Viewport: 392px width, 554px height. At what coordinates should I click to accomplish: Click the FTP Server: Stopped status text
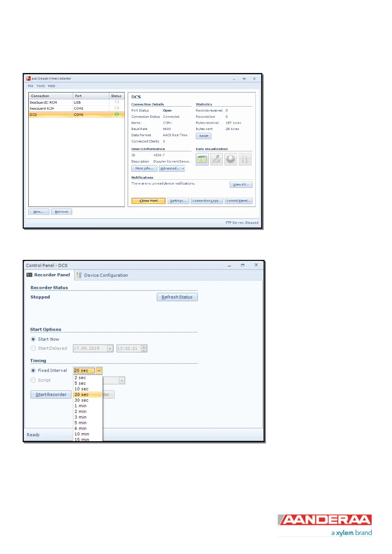point(242,223)
